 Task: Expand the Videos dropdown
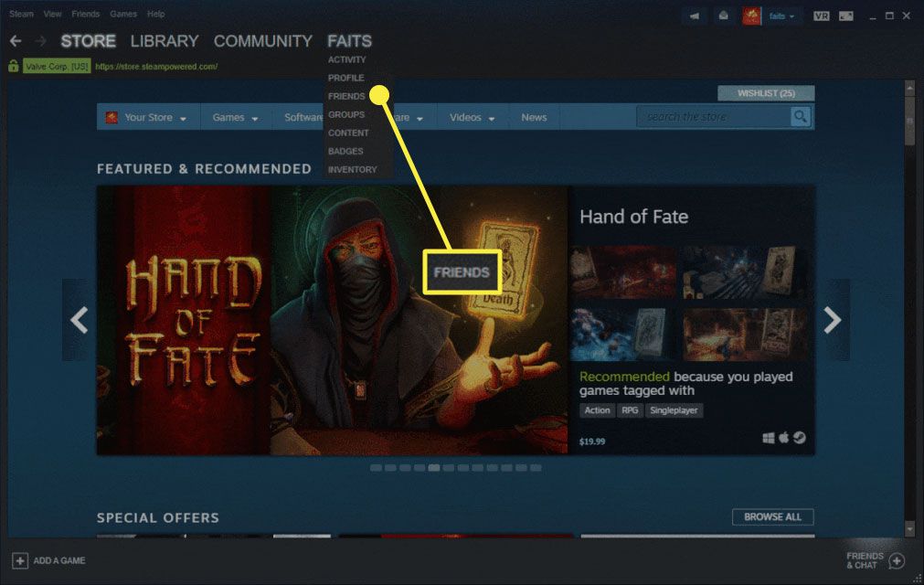click(472, 117)
